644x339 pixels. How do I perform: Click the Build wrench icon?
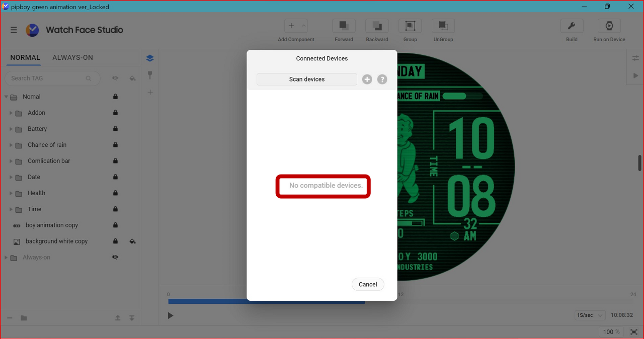point(572,26)
